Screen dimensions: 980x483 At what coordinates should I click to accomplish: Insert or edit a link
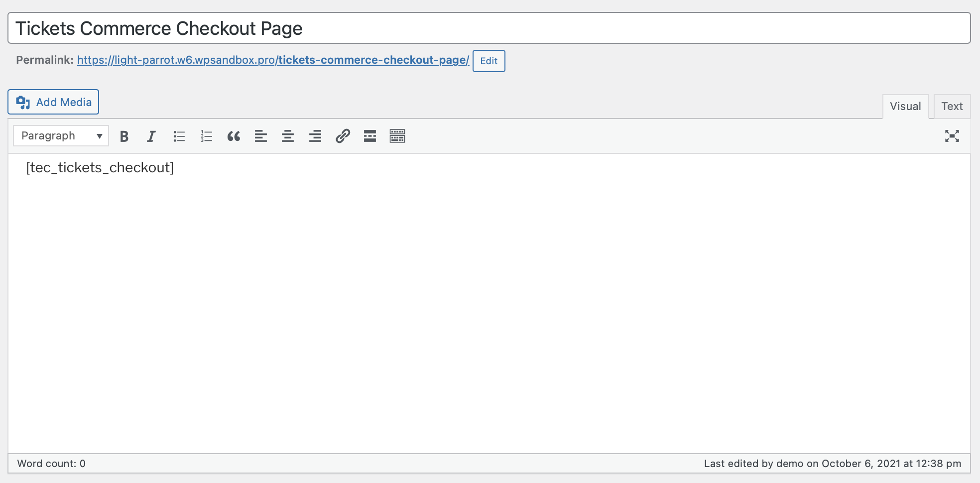point(343,136)
